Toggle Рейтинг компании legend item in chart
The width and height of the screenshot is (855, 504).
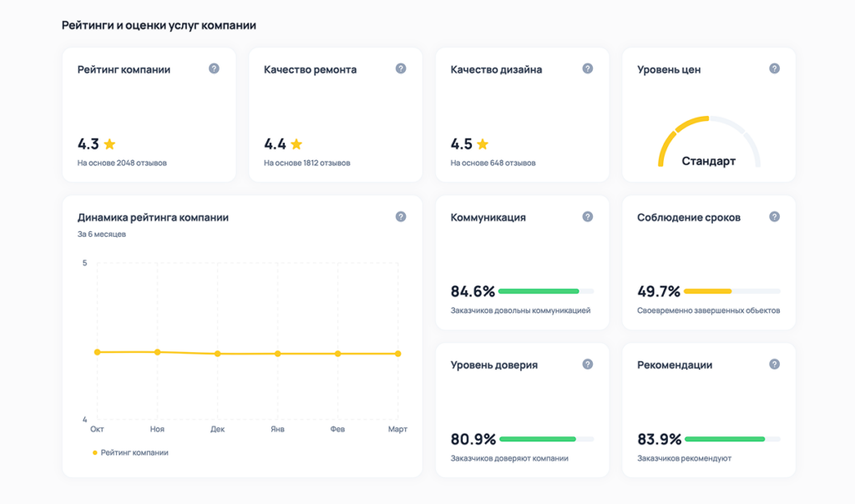130,452
